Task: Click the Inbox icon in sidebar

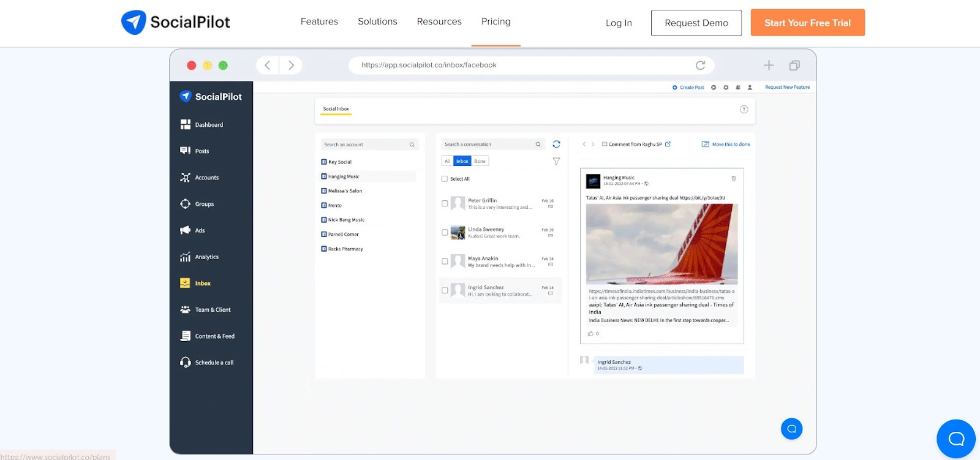Action: [x=185, y=284]
